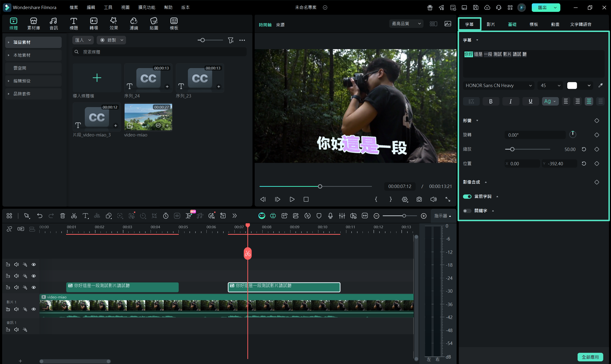Click the marker shield icon in timeline toolbar
This screenshot has width=611, height=364.
coord(319,216)
